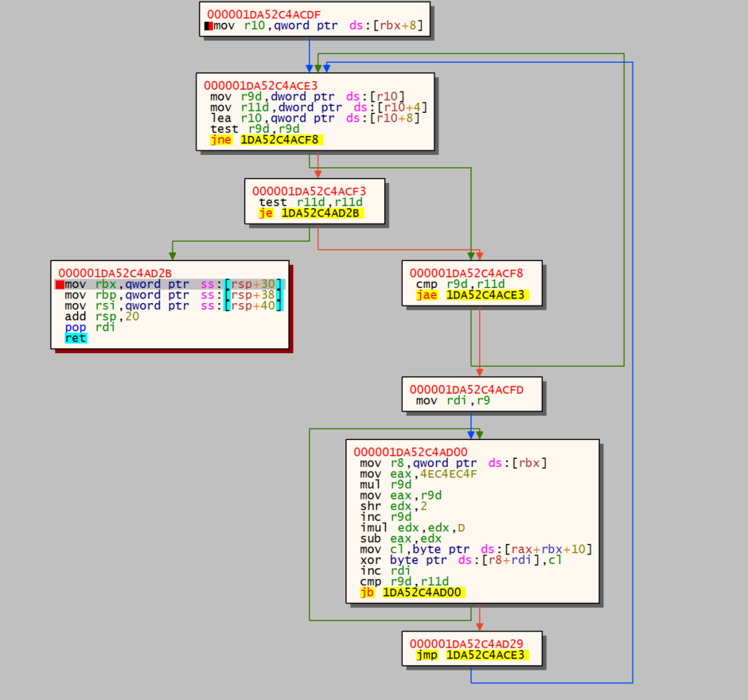Viewport: 748px width, 700px height.
Task: Select the imul edx,edx,D instruction
Action: 413,528
